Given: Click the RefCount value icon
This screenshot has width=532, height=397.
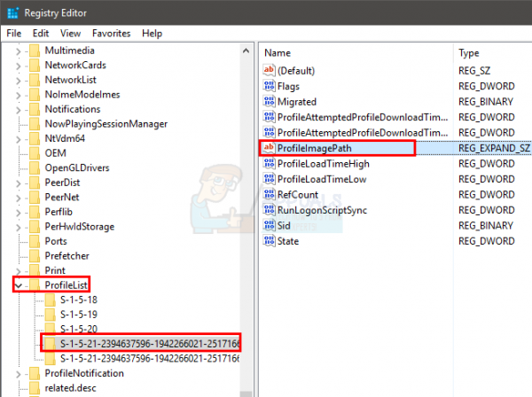Looking at the screenshot, I should coord(269,194).
